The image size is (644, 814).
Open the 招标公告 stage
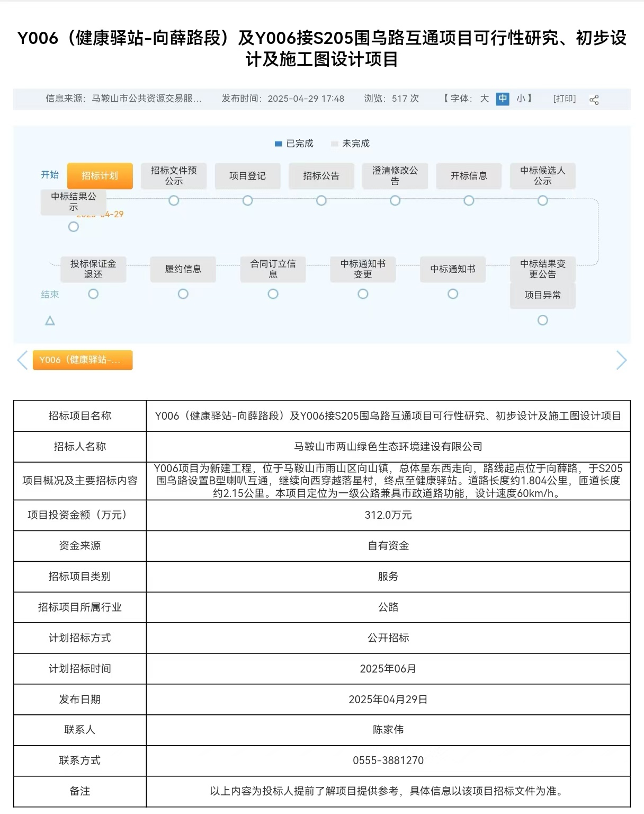point(321,176)
